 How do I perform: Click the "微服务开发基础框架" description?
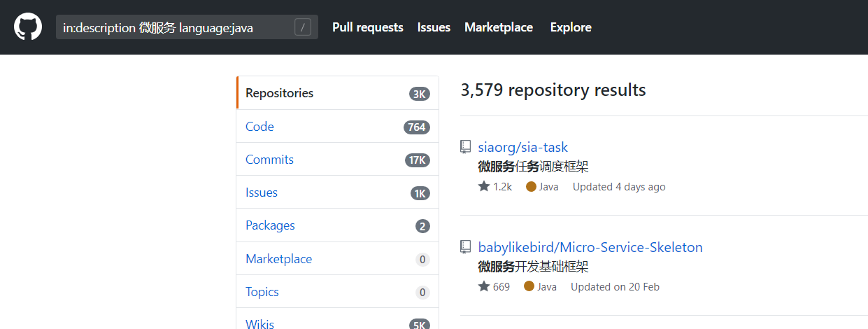click(x=534, y=267)
